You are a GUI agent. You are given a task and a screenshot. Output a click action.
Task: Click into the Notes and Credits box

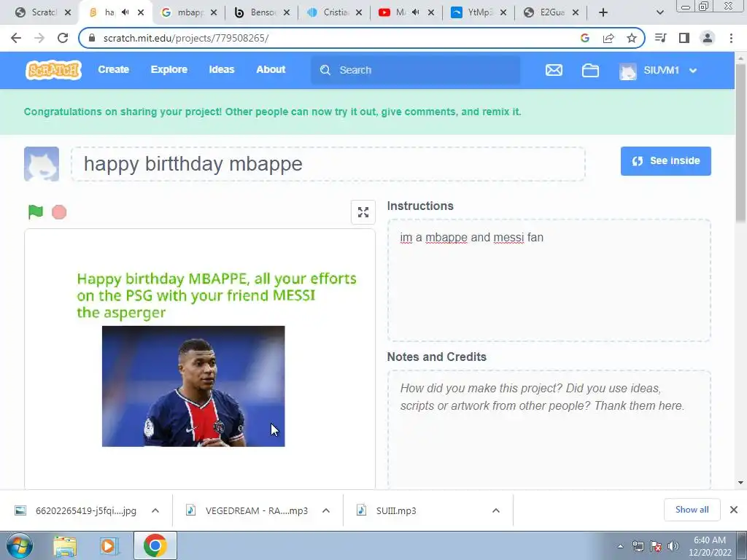coord(549,429)
